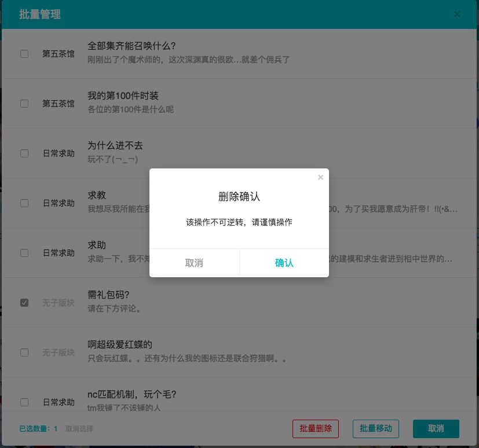The image size is (479, 448).
Task: Check the box beside "我的第100件时装"
Action: click(x=24, y=103)
